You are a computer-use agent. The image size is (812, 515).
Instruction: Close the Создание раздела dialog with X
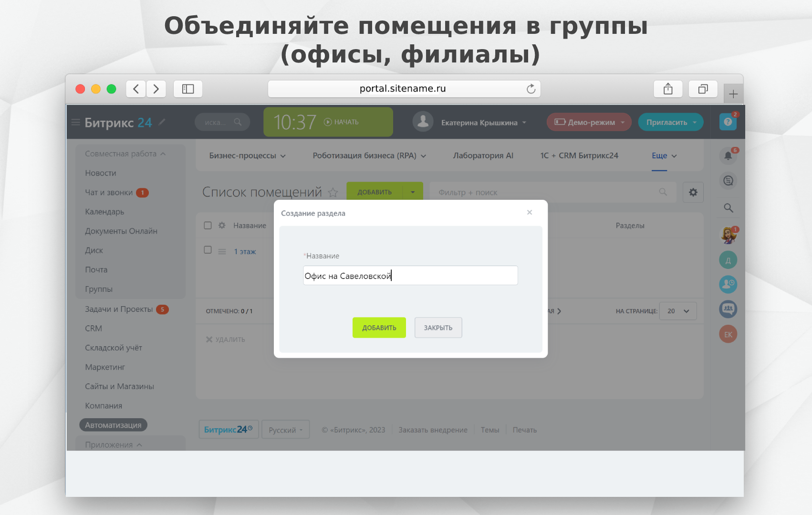click(x=530, y=213)
